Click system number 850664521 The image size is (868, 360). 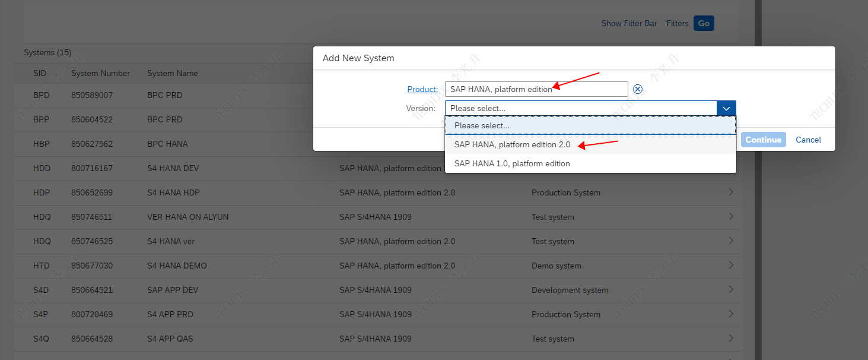tap(92, 290)
